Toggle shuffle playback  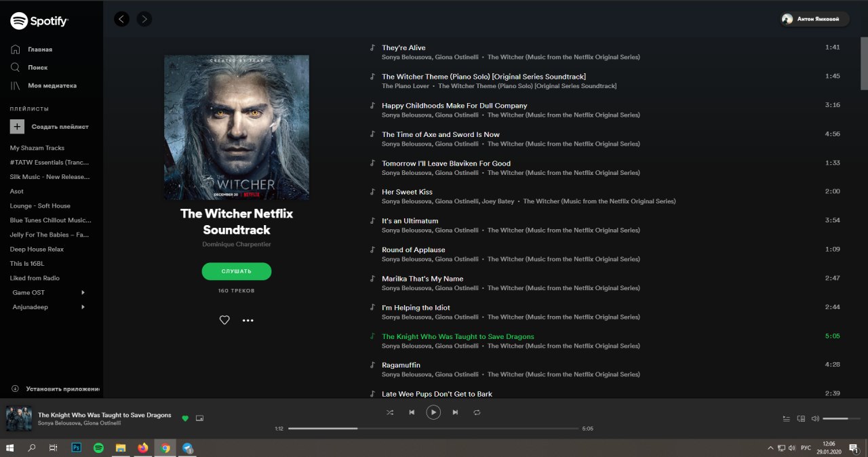coord(390,412)
